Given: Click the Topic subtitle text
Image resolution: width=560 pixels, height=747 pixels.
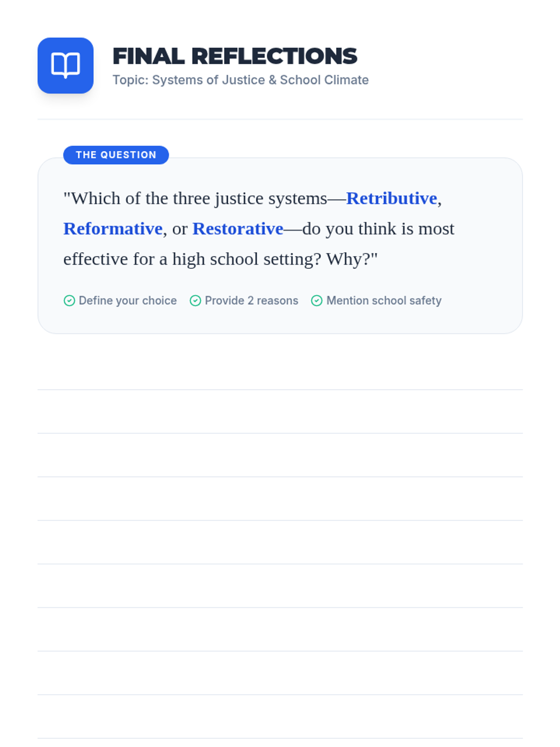Looking at the screenshot, I should (240, 80).
